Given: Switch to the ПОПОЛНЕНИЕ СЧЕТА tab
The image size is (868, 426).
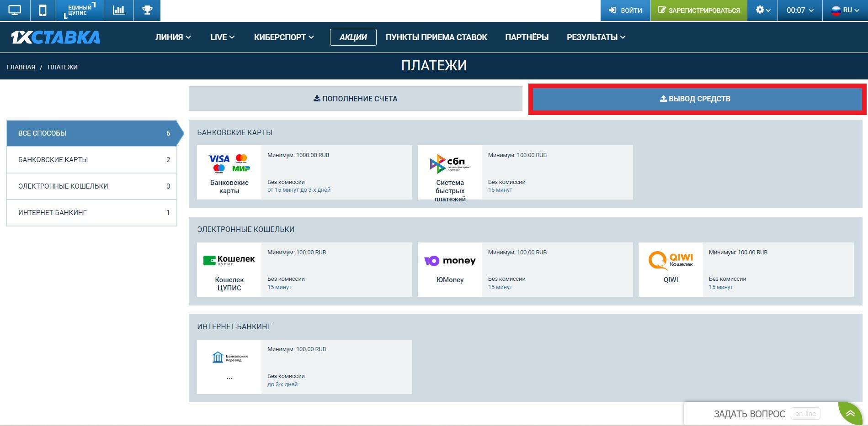Looking at the screenshot, I should click(356, 99).
